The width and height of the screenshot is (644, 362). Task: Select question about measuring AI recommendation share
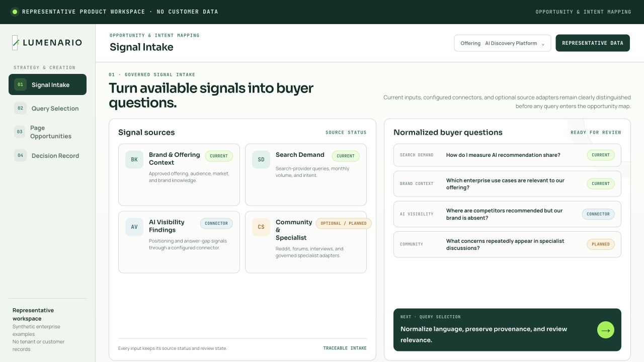pos(507,155)
